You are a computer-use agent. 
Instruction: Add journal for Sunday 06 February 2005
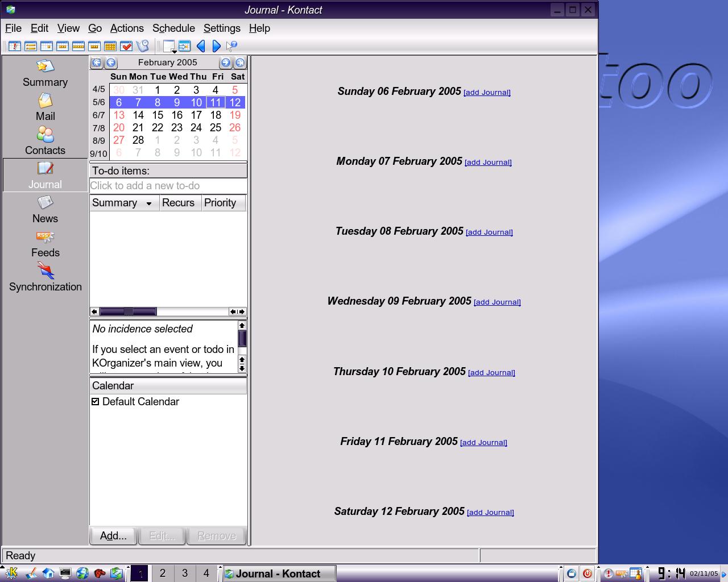click(x=487, y=93)
